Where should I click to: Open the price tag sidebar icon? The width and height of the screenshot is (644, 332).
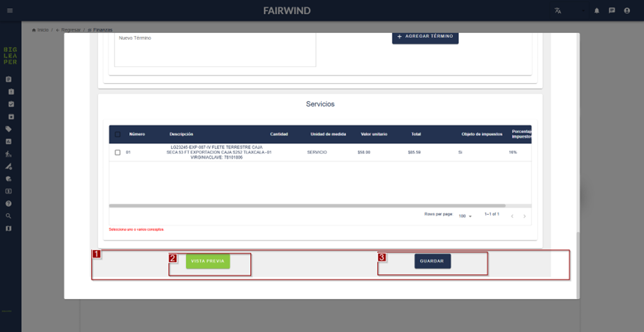8,129
